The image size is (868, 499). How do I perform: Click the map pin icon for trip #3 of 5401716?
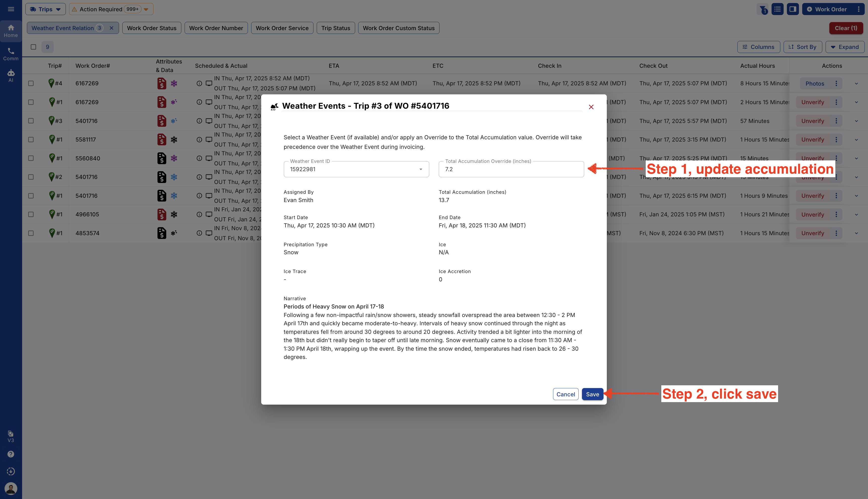51,121
